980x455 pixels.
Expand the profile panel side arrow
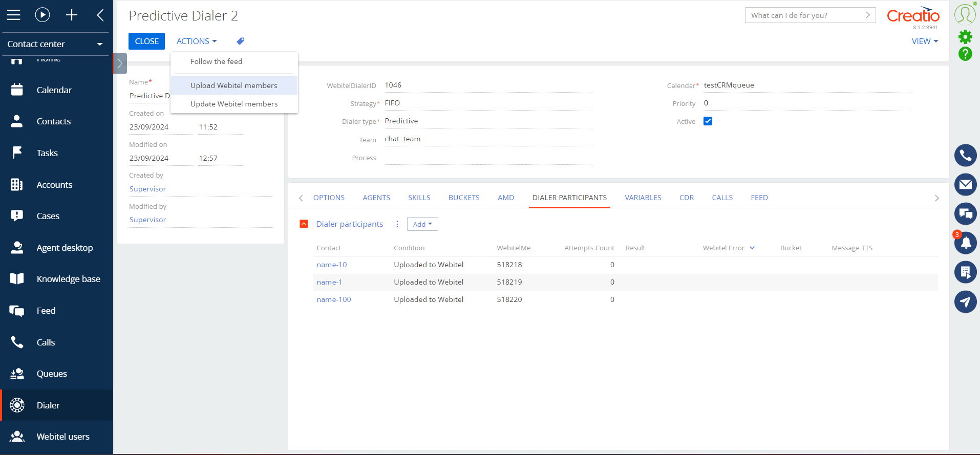pos(120,63)
